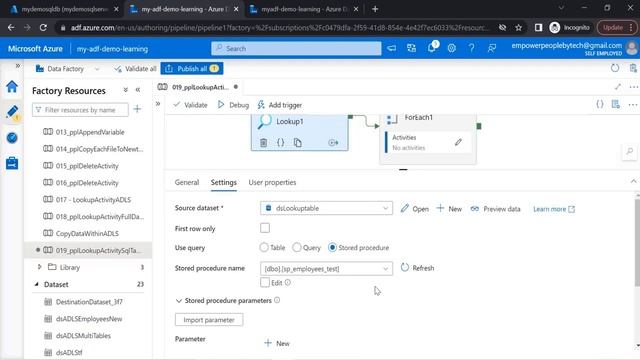
Task: Reload the browser page
Action: pyautogui.click(x=43, y=27)
